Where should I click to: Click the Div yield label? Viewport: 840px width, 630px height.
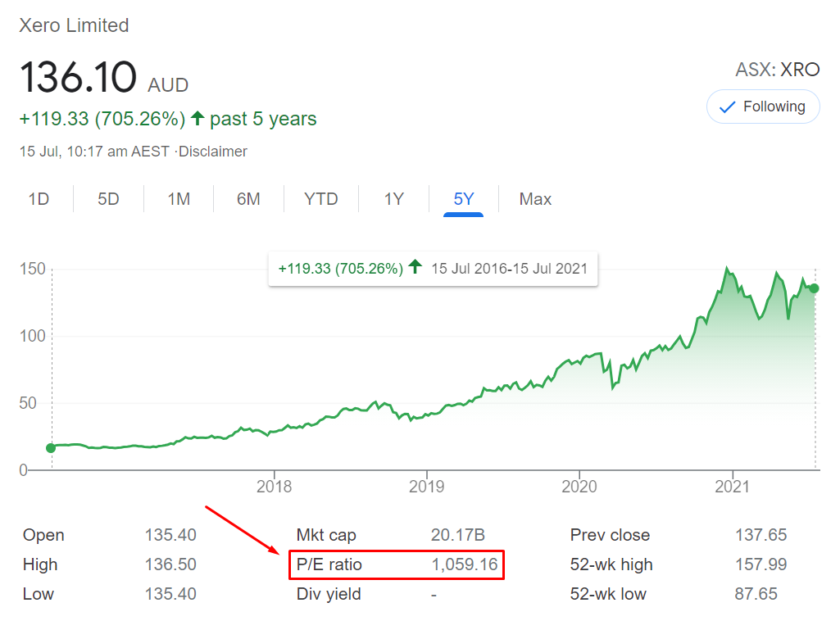point(329,594)
